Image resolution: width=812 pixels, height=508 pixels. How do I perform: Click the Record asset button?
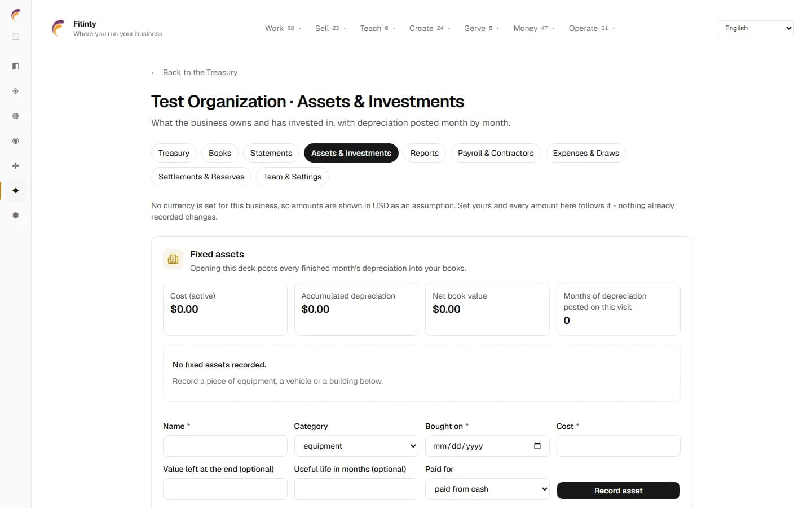(x=619, y=491)
